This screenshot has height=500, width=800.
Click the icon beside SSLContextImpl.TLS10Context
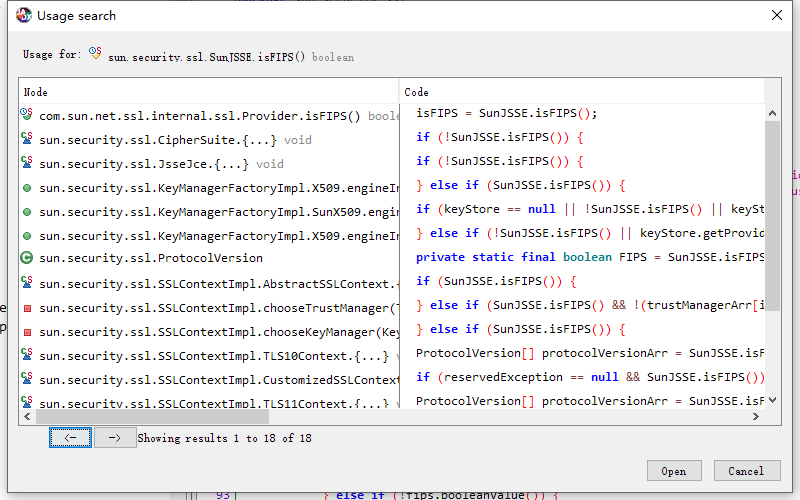pos(27,355)
